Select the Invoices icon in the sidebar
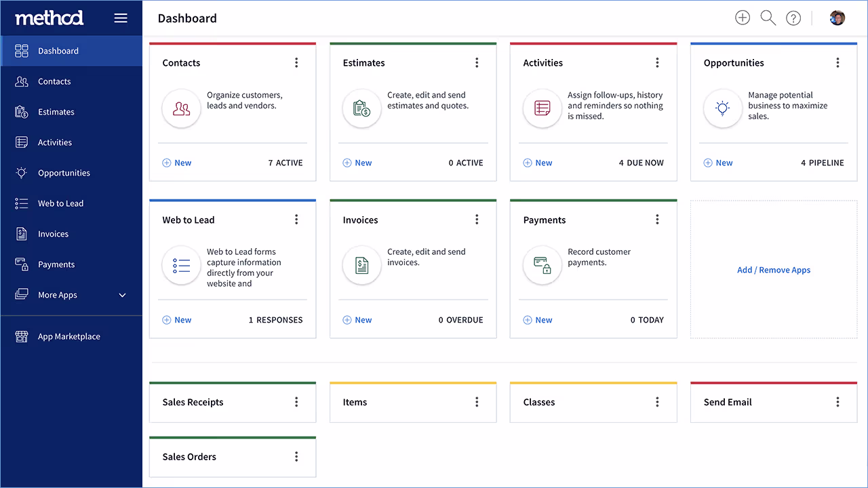The height and width of the screenshot is (488, 868). coord(22,234)
